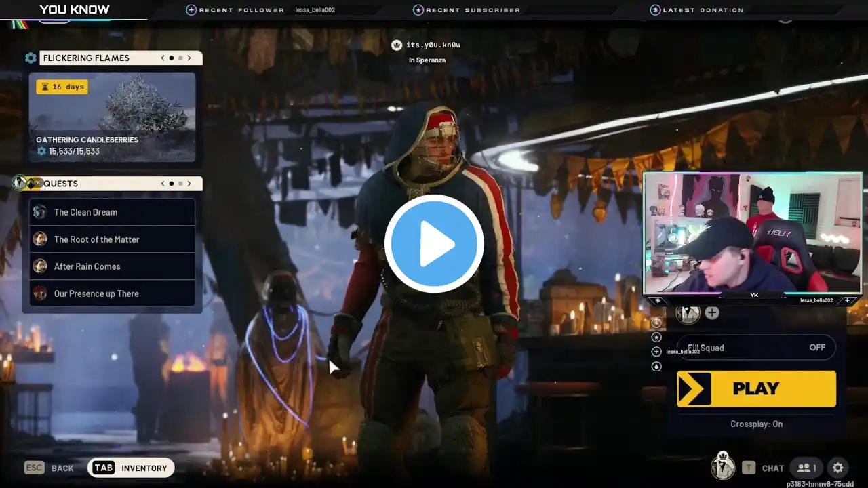This screenshot has height=488, width=868.
Task: Go to next Flickering Flames page
Action: (189, 58)
